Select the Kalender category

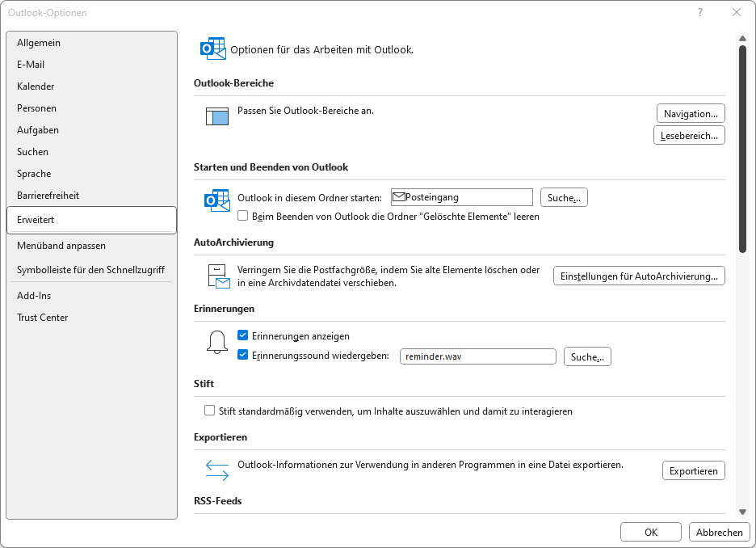pos(91,86)
